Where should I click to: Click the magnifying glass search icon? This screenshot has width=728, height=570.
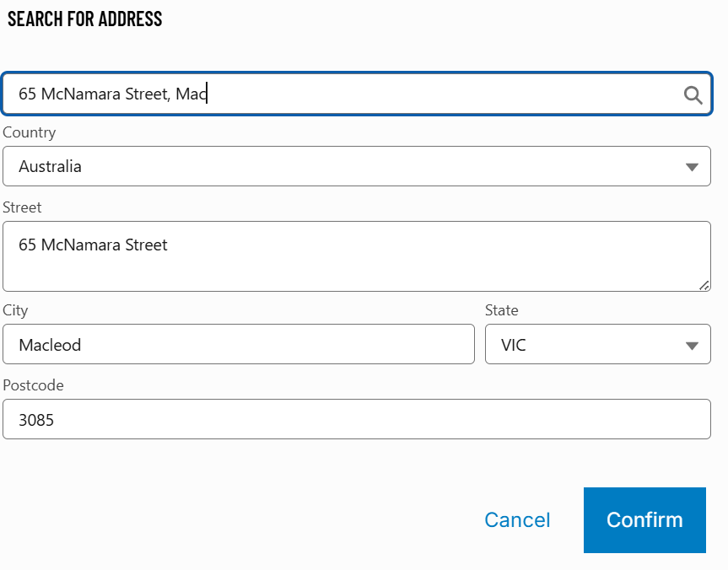(693, 94)
